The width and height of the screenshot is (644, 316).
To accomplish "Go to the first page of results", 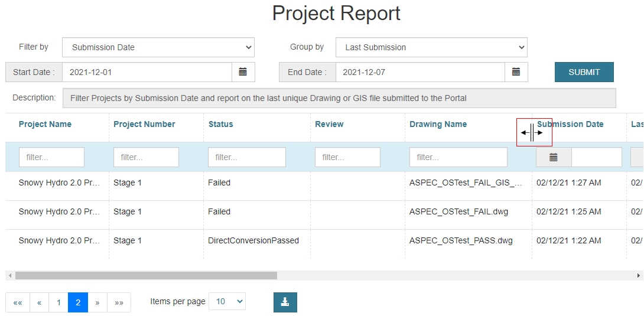I will (18, 302).
